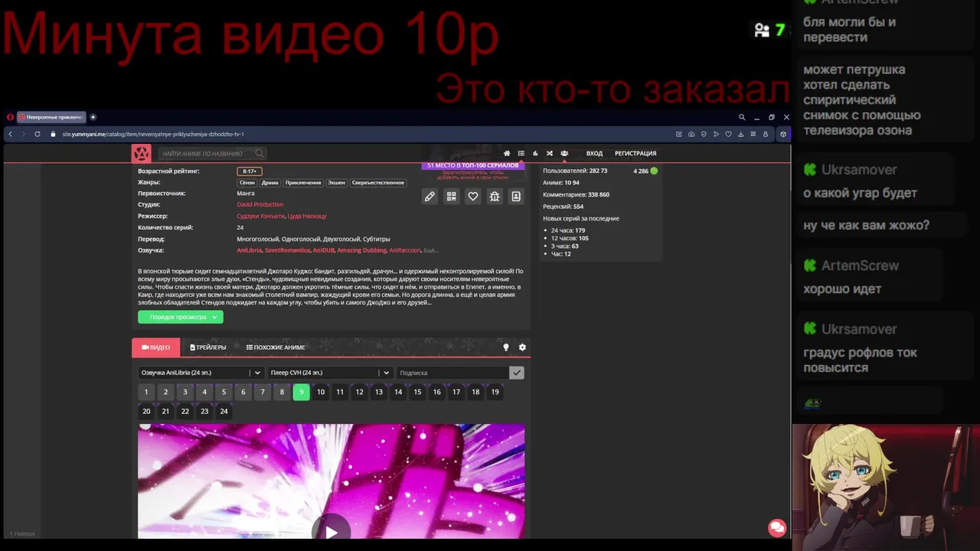The width and height of the screenshot is (980, 551).
Task: Open director Цуда Наокацу link
Action: 307,216
